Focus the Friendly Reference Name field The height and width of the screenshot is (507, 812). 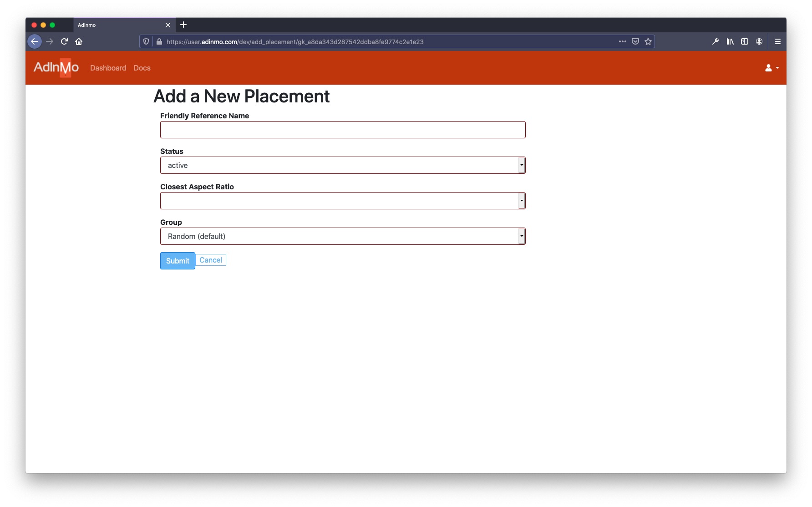[343, 130]
